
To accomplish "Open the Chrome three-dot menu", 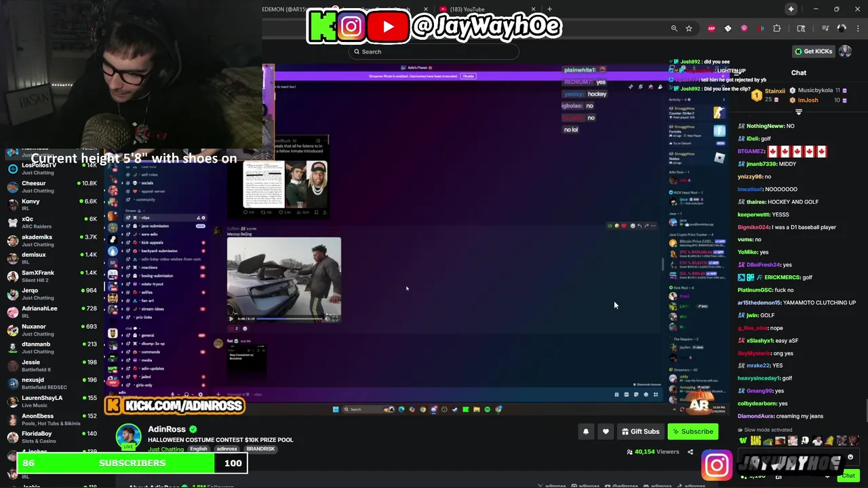I will coord(858,28).
